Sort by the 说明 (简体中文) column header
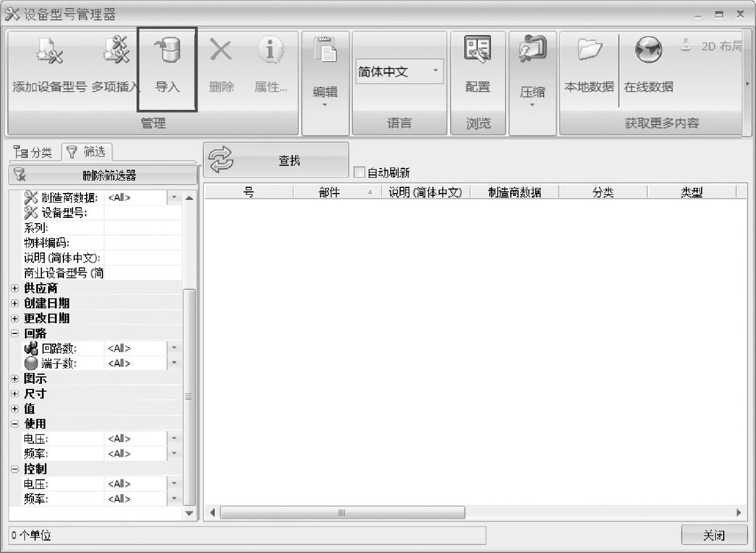Screen dimensions: 756x553 [x=425, y=192]
